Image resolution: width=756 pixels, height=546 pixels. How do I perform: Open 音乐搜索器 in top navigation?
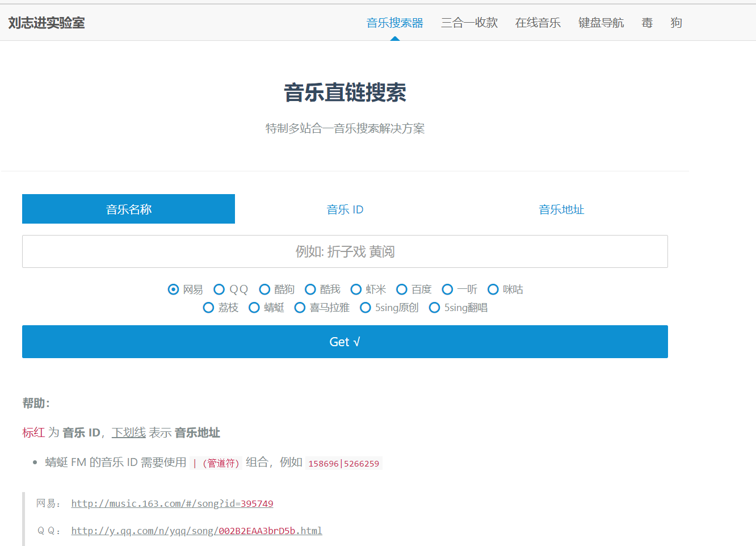[x=395, y=23]
